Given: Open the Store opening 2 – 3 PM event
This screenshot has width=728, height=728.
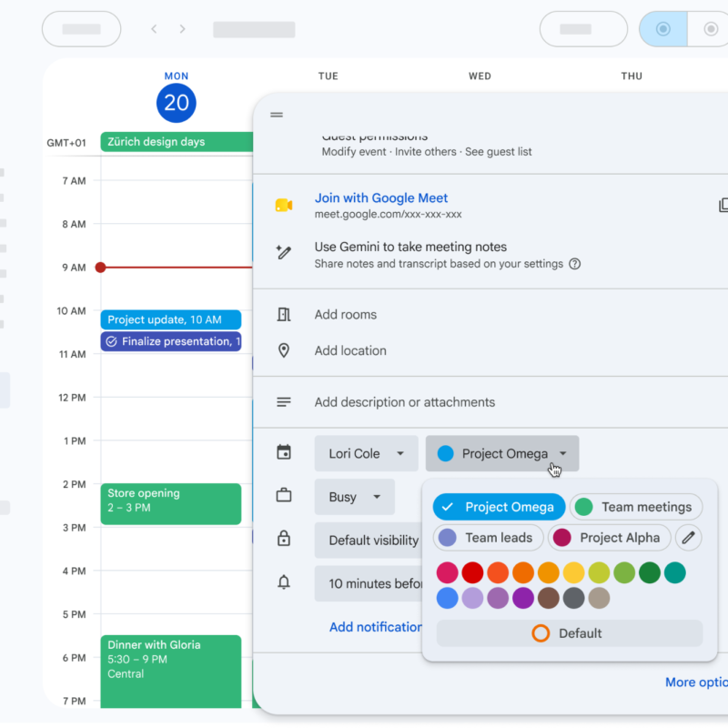Looking at the screenshot, I should pos(171,504).
